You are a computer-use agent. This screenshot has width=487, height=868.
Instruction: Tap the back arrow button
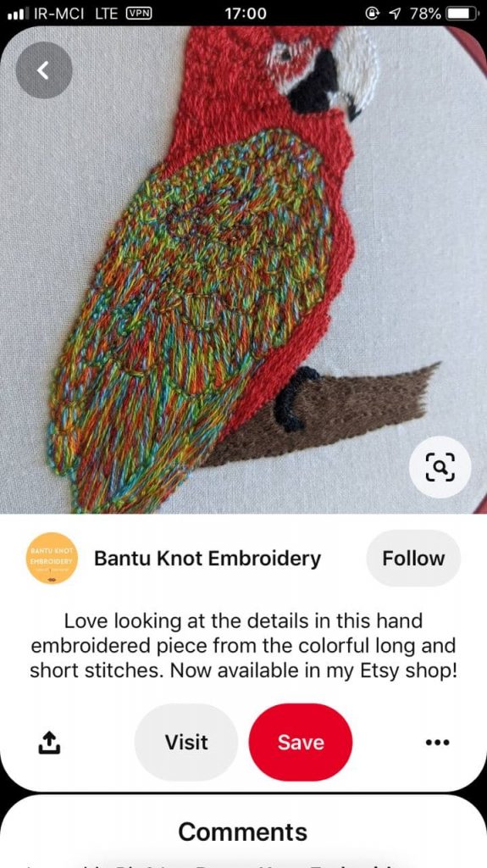[44, 70]
